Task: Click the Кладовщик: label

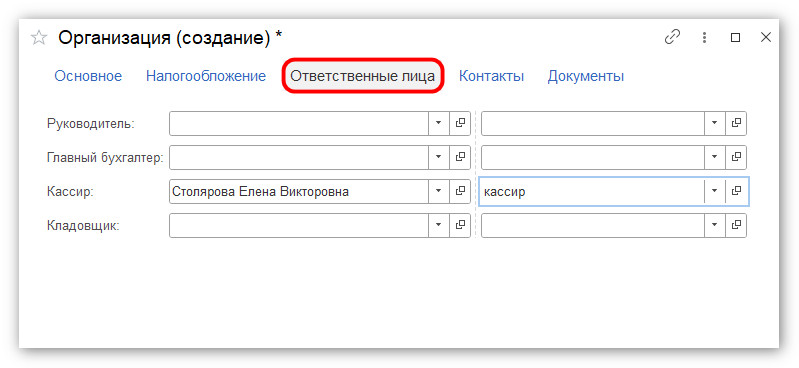Action: click(x=83, y=225)
